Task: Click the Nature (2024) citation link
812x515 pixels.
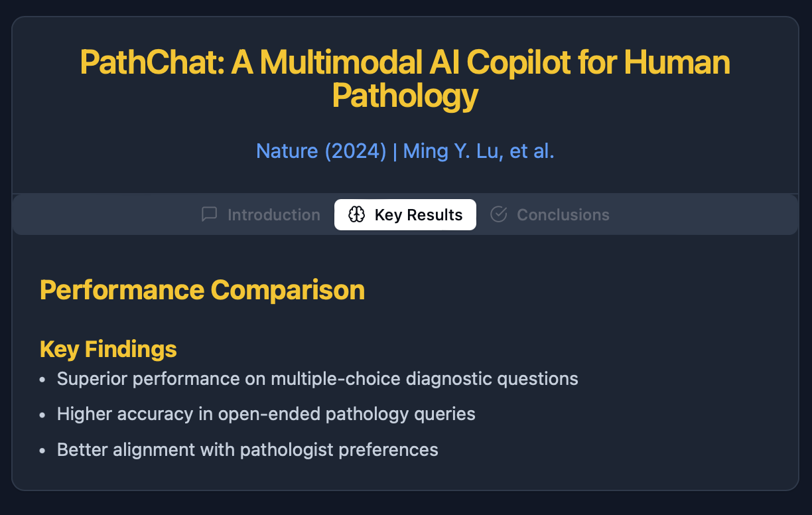Action: (x=321, y=151)
